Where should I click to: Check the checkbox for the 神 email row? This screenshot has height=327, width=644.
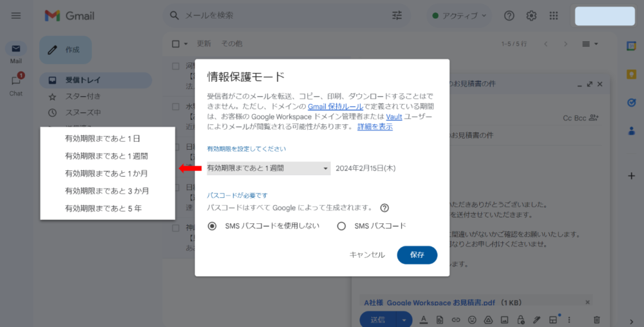pos(176,228)
